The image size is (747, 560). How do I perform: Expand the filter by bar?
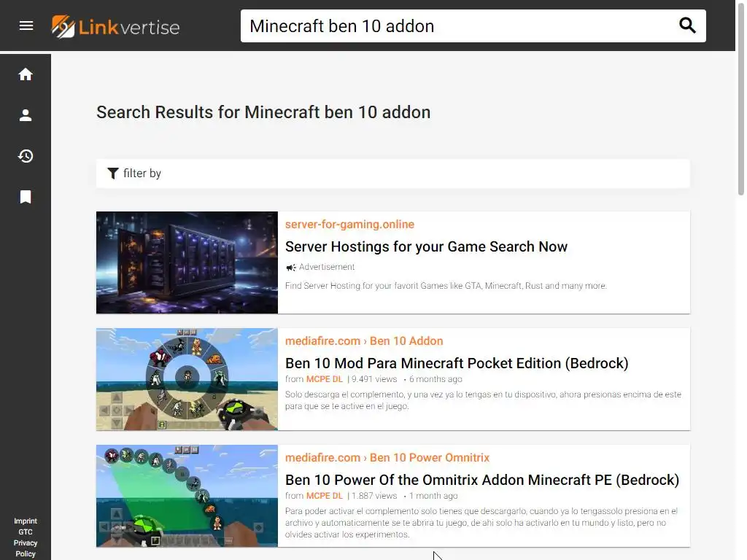pos(393,174)
